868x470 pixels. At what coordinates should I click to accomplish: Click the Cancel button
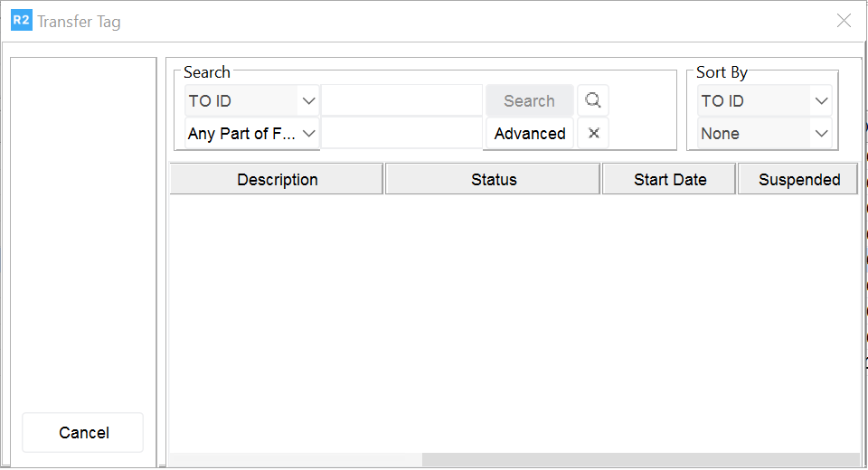point(83,432)
